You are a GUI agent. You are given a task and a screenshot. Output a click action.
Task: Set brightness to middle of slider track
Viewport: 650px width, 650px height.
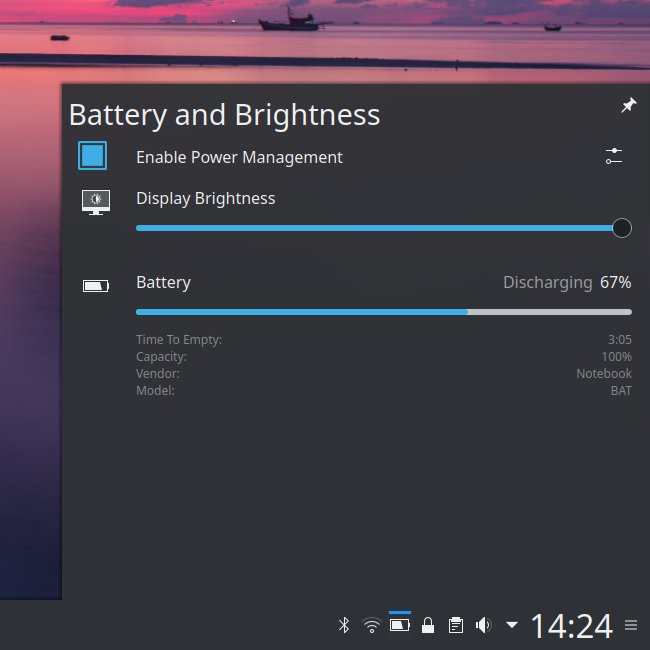pos(379,228)
